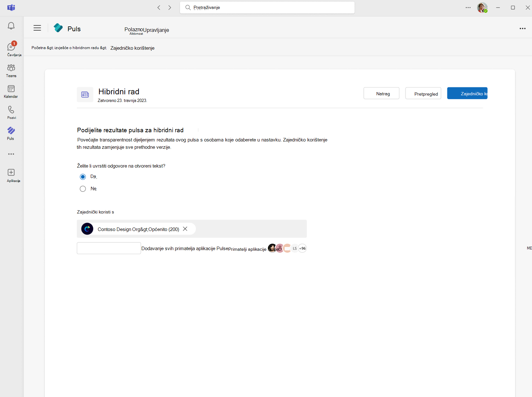
Task: Open the Puls app options menu
Action: tap(522, 28)
